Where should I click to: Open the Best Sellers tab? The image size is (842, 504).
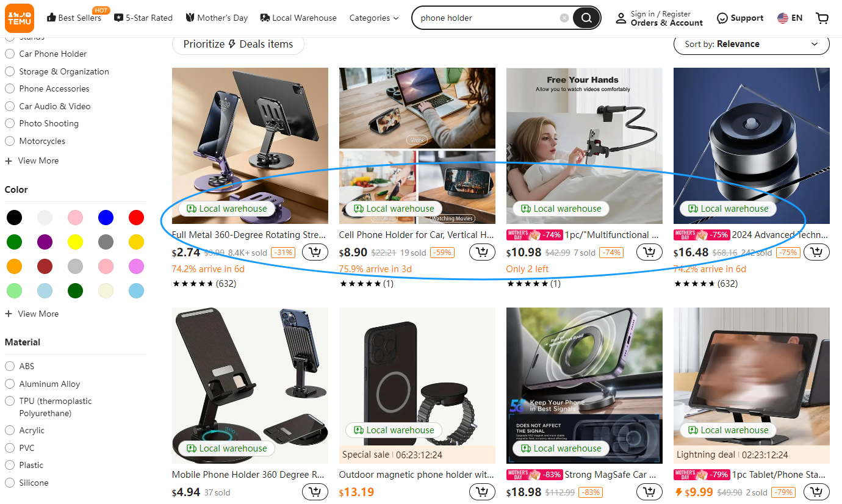(x=74, y=18)
